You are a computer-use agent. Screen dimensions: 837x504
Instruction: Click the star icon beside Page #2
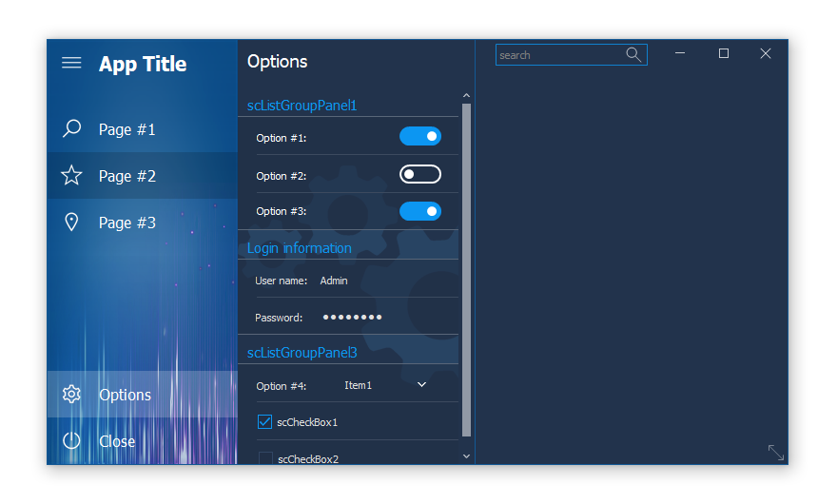71,175
